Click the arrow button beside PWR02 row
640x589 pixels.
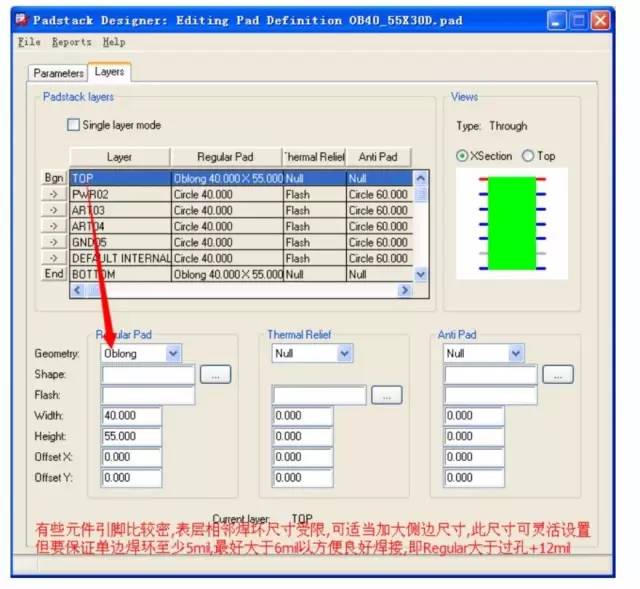coord(54,194)
